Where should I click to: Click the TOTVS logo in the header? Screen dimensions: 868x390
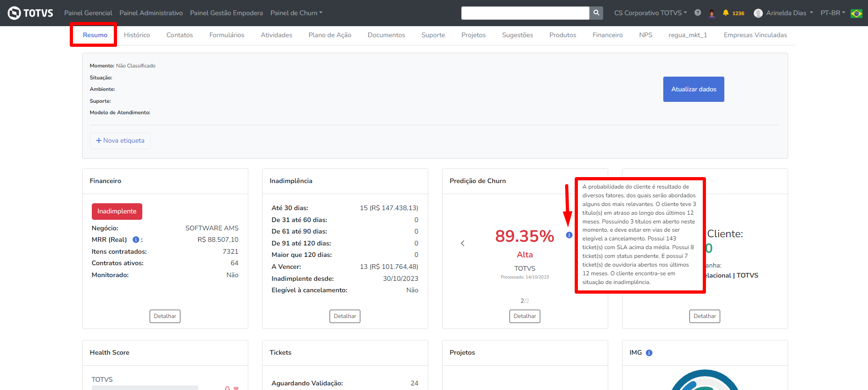(30, 13)
